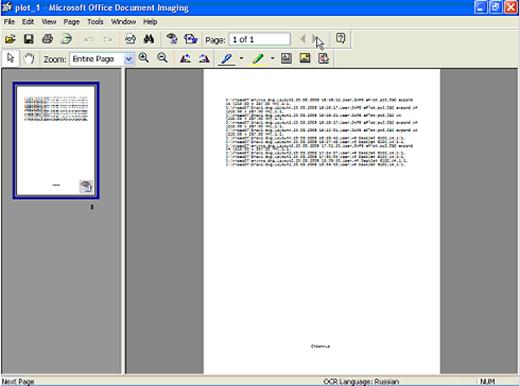Rotate page right icon
Viewport: 520px width, 386px height.
tap(204, 59)
